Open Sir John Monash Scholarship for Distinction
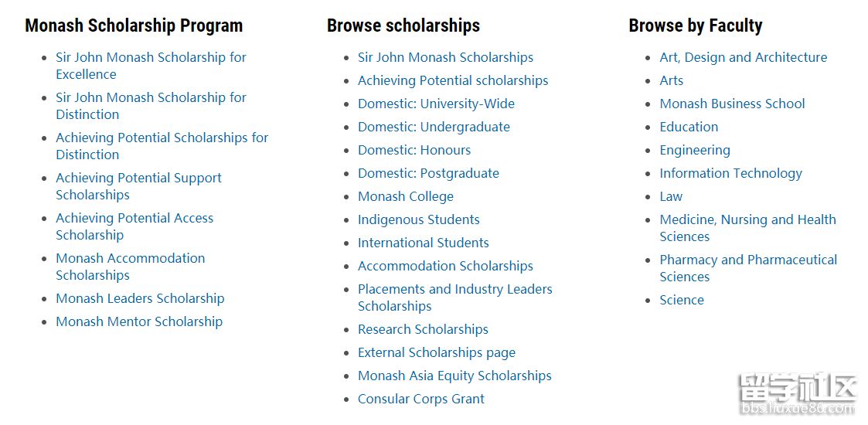 pos(151,106)
